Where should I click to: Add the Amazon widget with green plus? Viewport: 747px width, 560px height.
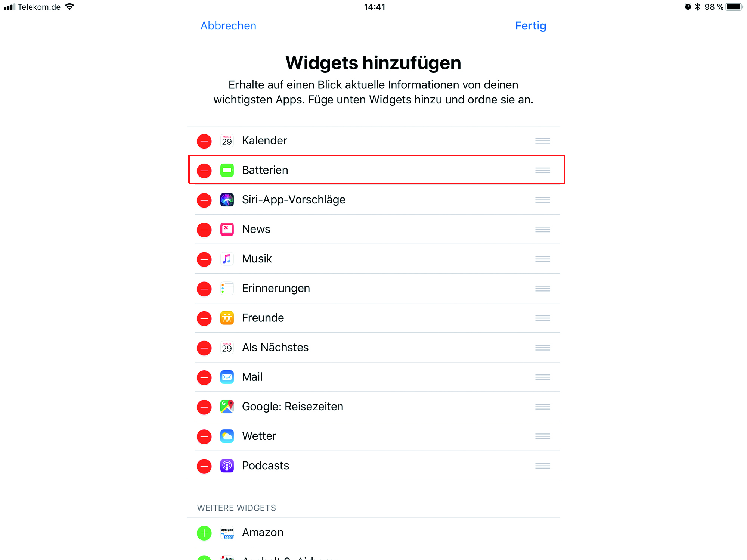coord(204,533)
